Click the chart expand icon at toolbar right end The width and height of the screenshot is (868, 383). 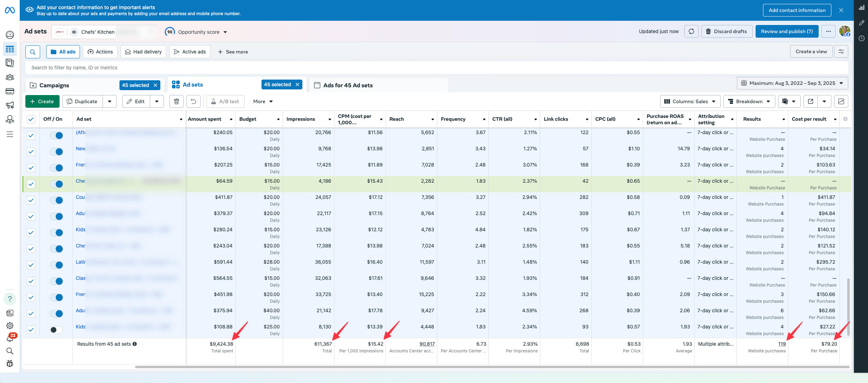tap(841, 101)
